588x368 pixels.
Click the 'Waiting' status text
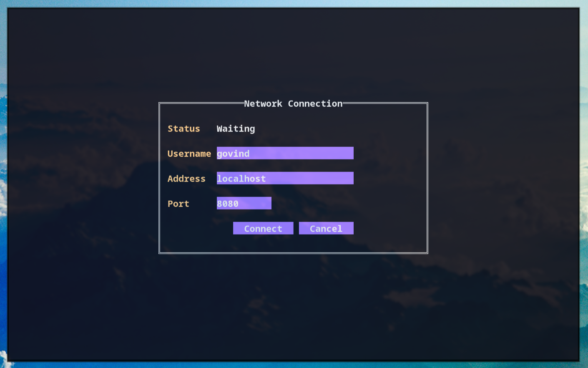click(x=236, y=129)
